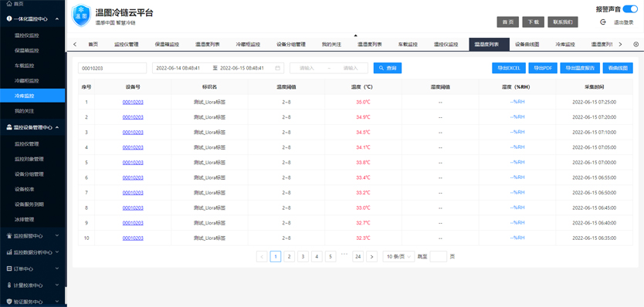Click the grey 下载 button in header
The height and width of the screenshot is (307, 644).
pos(533,22)
